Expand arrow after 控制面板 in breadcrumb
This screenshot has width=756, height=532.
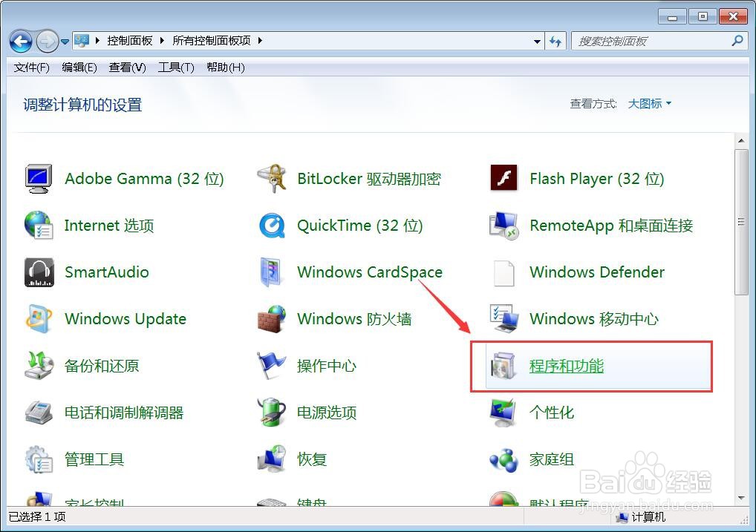(162, 41)
